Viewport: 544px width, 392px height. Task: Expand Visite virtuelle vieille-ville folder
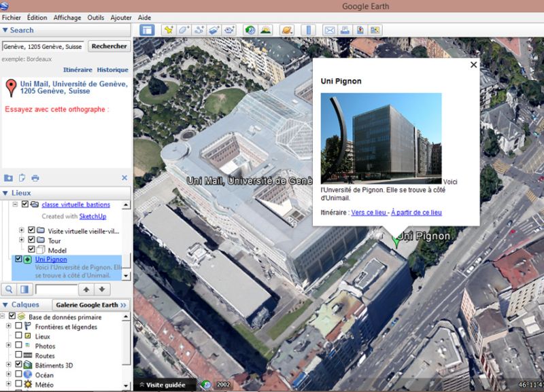coord(22,230)
